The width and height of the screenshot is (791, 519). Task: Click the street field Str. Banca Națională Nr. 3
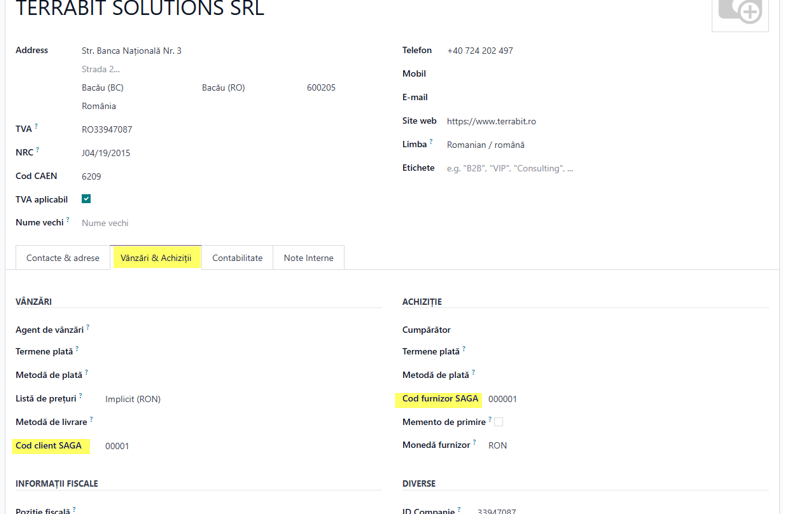(132, 50)
